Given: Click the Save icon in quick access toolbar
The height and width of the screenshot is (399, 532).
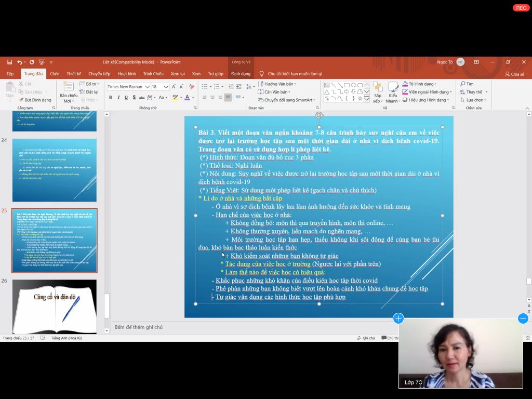Looking at the screenshot, I should point(9,62).
